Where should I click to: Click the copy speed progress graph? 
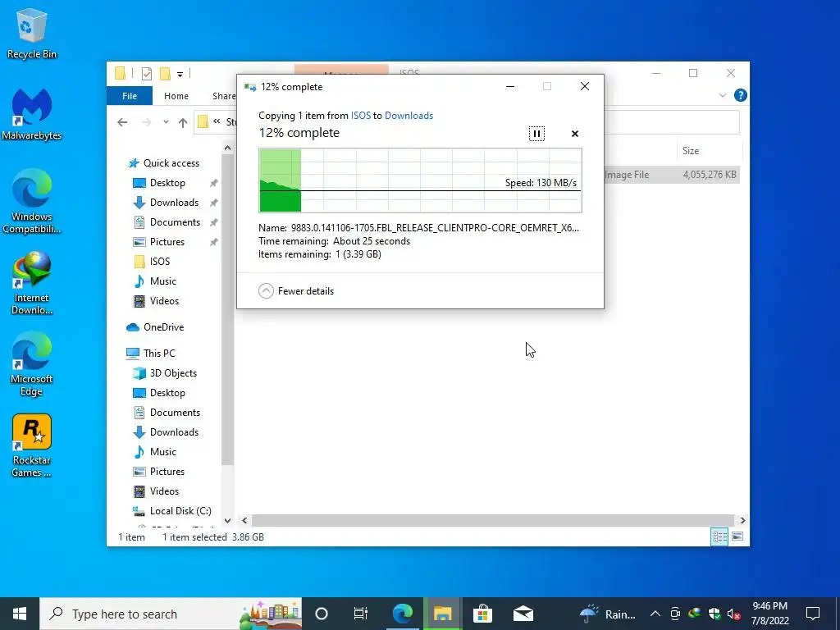420,180
